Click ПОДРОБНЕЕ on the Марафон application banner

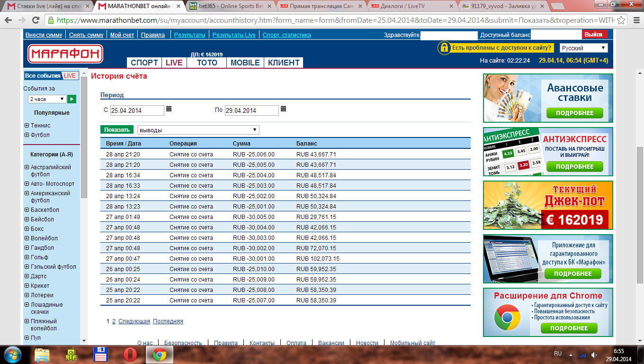tap(572, 274)
